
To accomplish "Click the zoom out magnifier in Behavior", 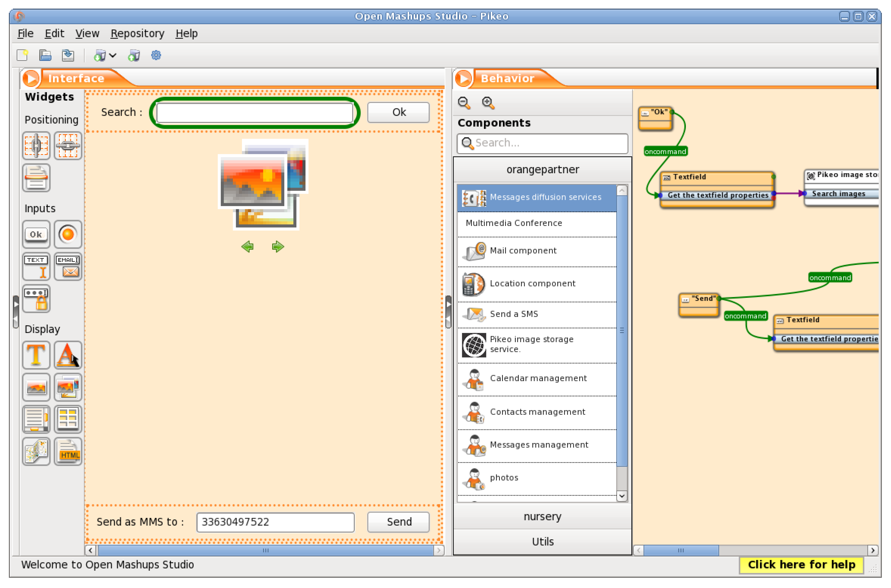I will click(464, 103).
